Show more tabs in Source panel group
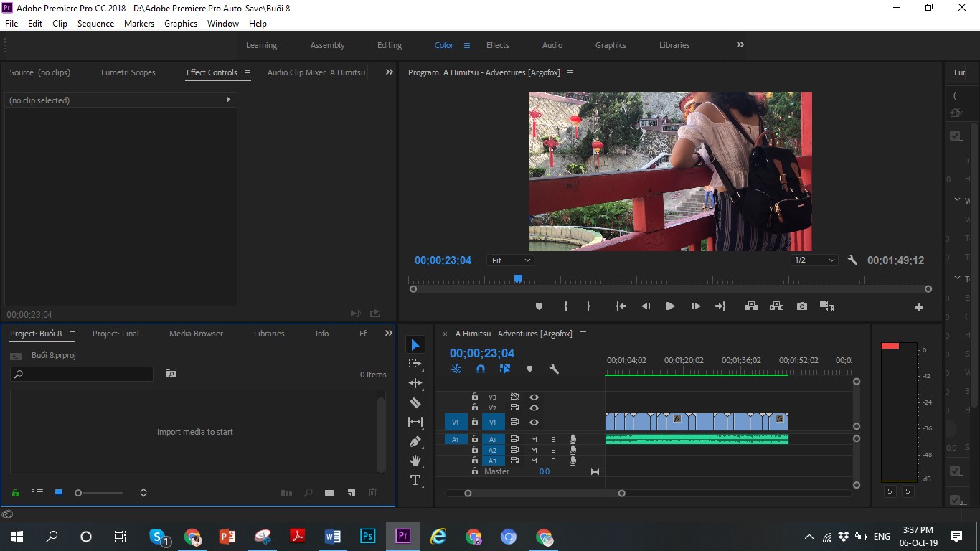Image resolution: width=980 pixels, height=551 pixels. (390, 72)
